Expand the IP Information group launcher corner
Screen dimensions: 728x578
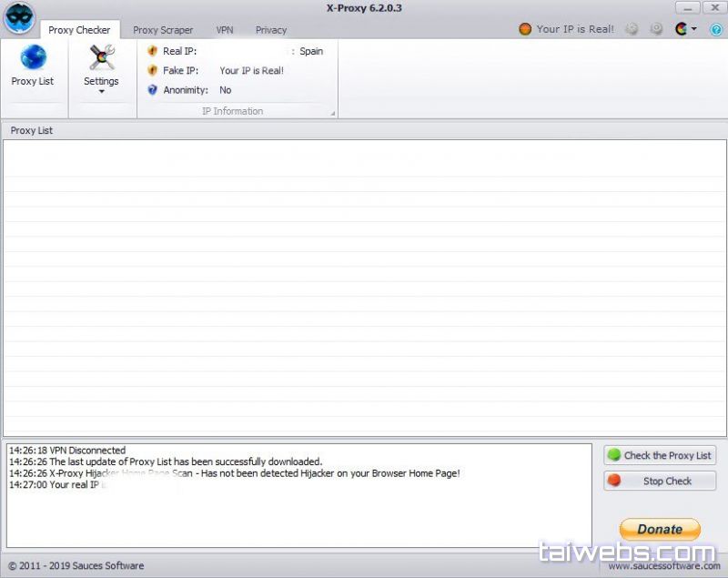[332, 113]
